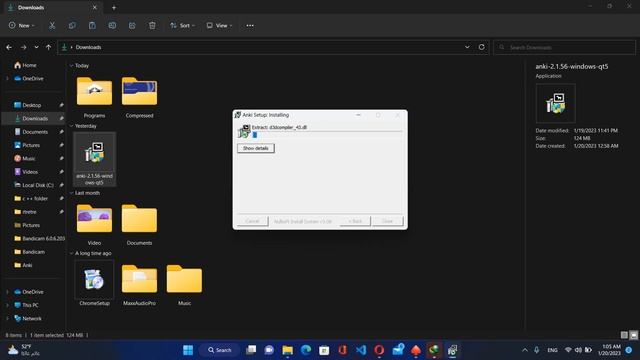Click the Copy icon in toolbar
Viewport: 640px width, 360px height.
(72, 25)
